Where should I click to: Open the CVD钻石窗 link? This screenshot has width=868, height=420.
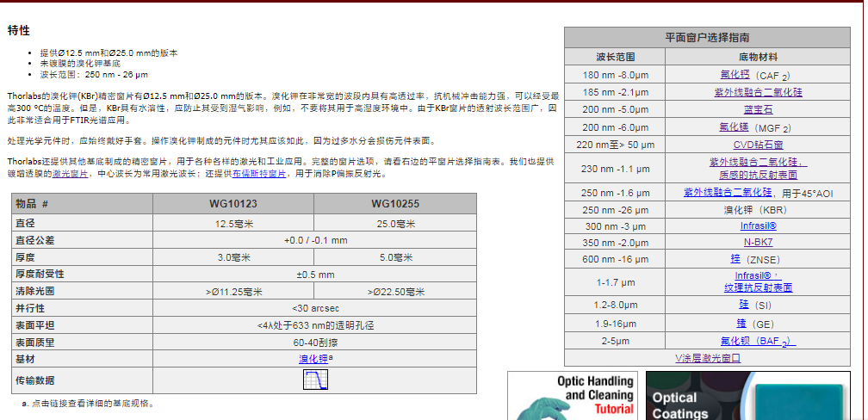pos(759,145)
